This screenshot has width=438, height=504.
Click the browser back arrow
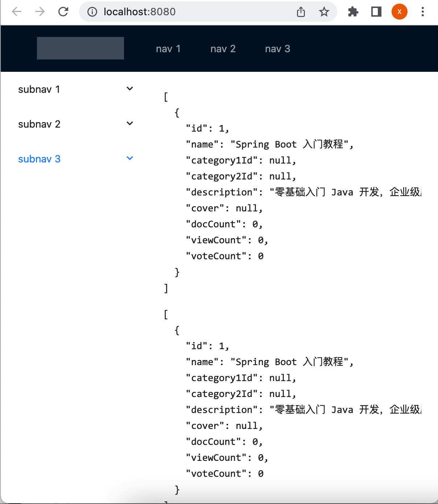coord(17,12)
